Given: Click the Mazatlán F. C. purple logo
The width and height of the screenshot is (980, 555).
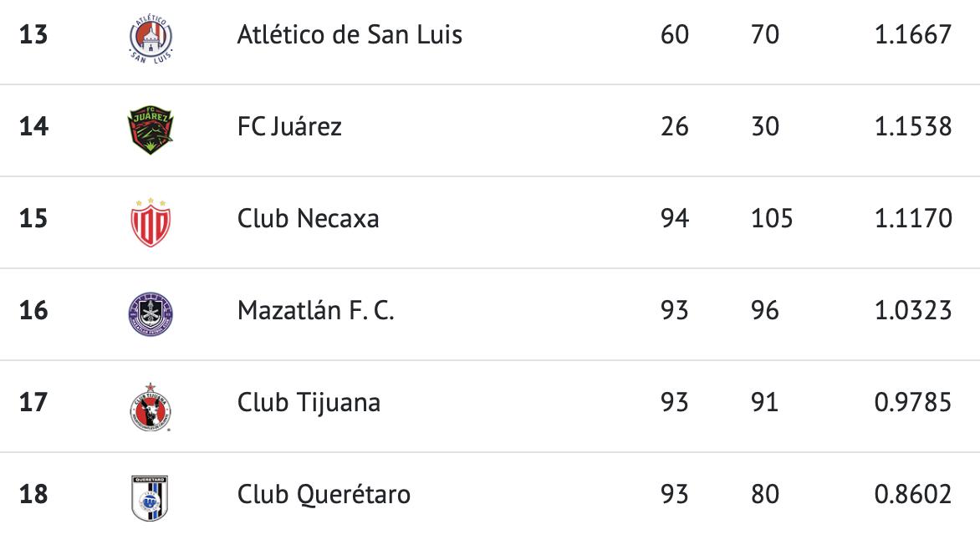Looking at the screenshot, I should [x=151, y=314].
